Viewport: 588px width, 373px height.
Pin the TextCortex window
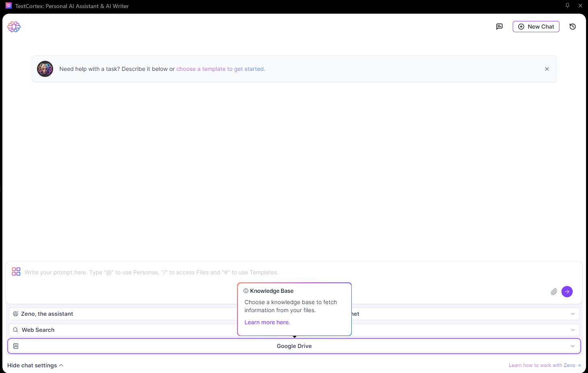point(567,6)
